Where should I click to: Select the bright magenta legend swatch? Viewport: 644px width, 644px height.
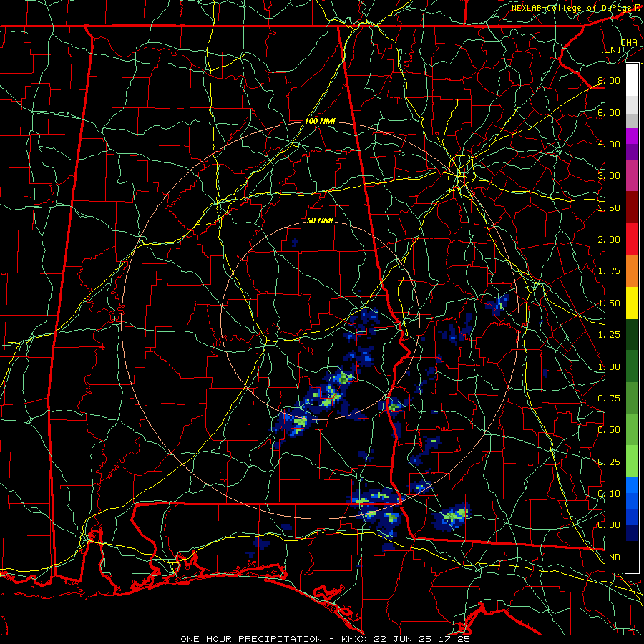click(632, 136)
